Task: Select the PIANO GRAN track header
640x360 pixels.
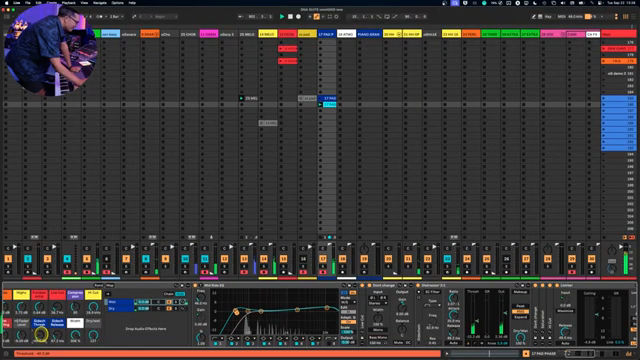Action: point(369,34)
